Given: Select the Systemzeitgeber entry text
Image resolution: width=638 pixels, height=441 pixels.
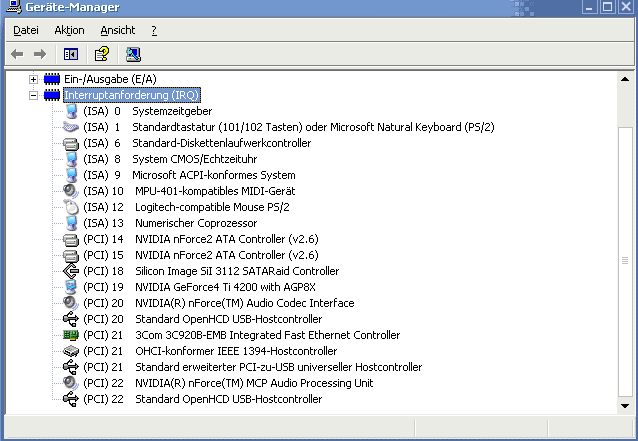Looking at the screenshot, I should pos(172,111).
